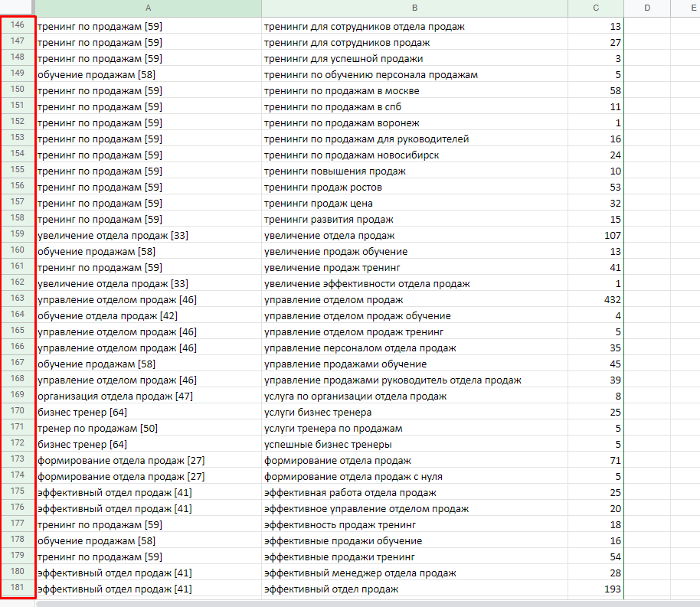Click cell 'организация отдела продаж [47]'
The width and height of the screenshot is (700, 607).
149,397
